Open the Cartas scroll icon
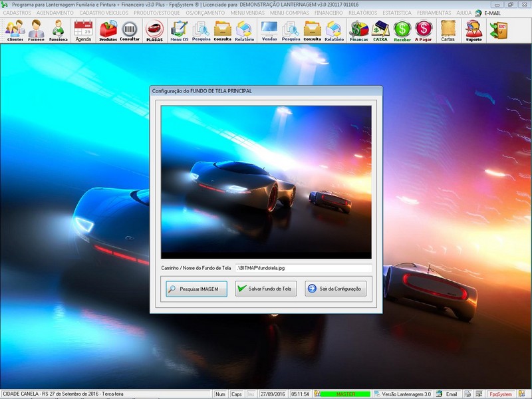Screen dimensions: 532x399 pos(448,30)
